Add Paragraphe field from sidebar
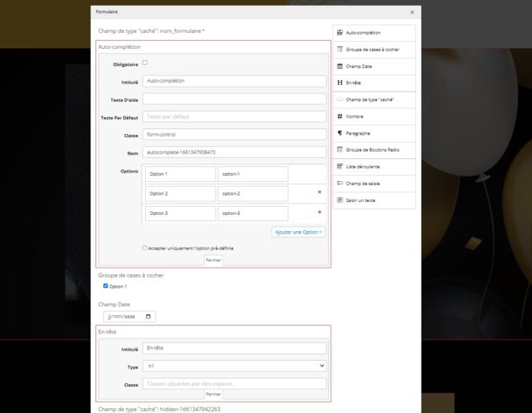The height and width of the screenshot is (413, 532). click(374, 133)
